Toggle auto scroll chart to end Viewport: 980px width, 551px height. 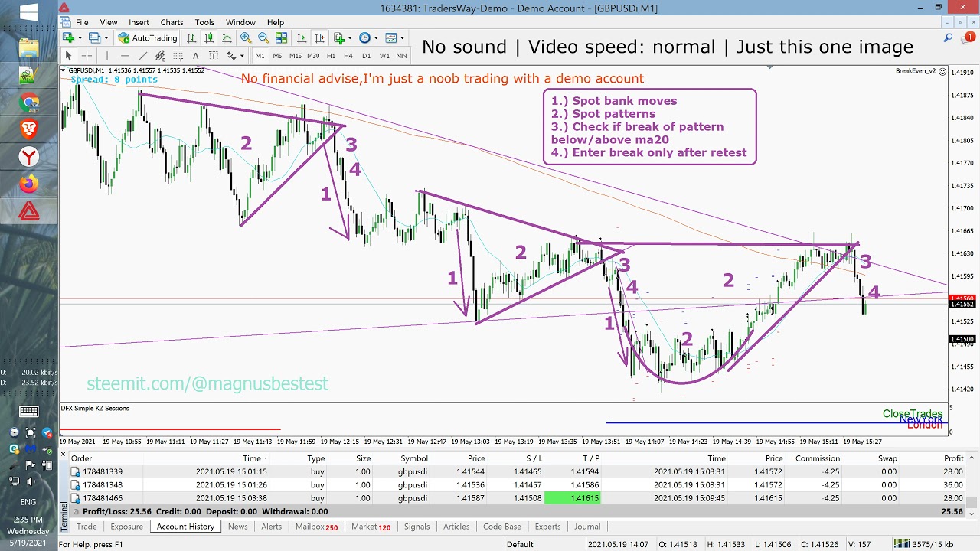point(302,37)
